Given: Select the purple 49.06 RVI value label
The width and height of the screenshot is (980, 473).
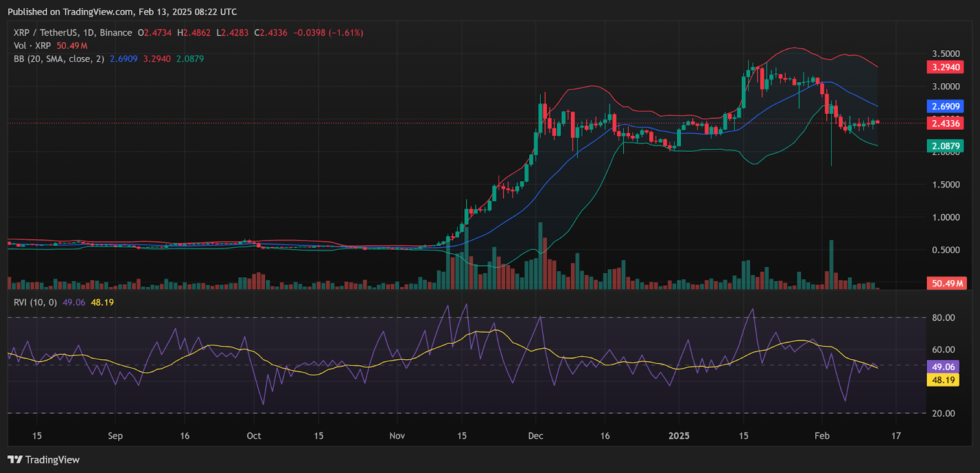Looking at the screenshot, I should [943, 367].
